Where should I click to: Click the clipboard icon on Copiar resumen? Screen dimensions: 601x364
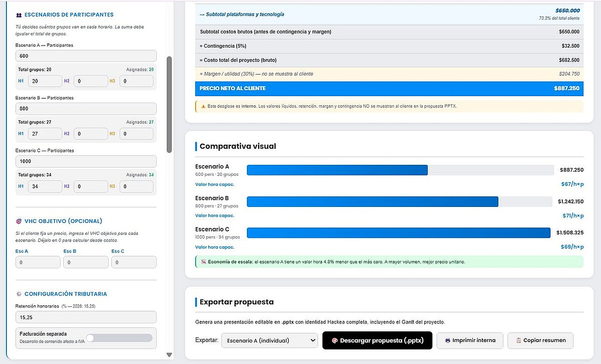tap(519, 340)
